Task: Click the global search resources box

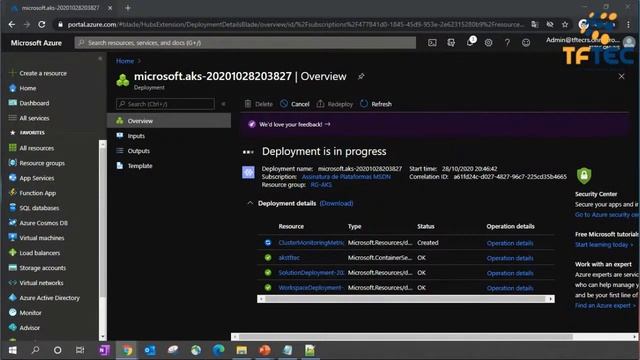Action: pyautogui.click(x=245, y=42)
